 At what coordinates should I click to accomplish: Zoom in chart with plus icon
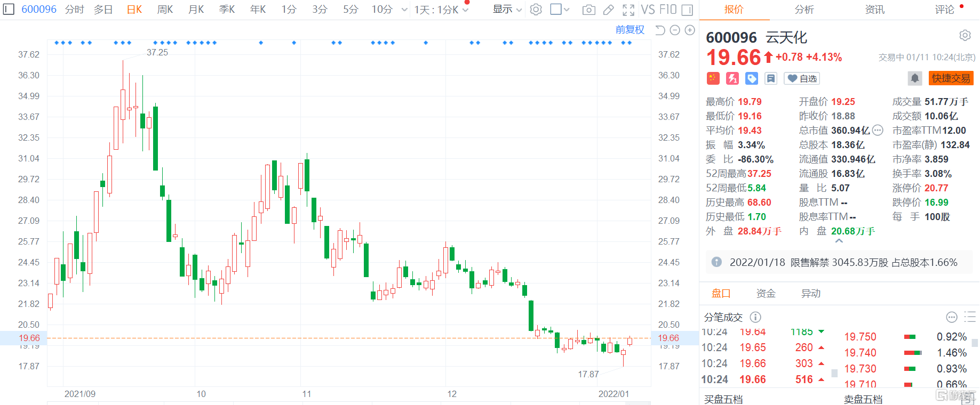pyautogui.click(x=690, y=30)
